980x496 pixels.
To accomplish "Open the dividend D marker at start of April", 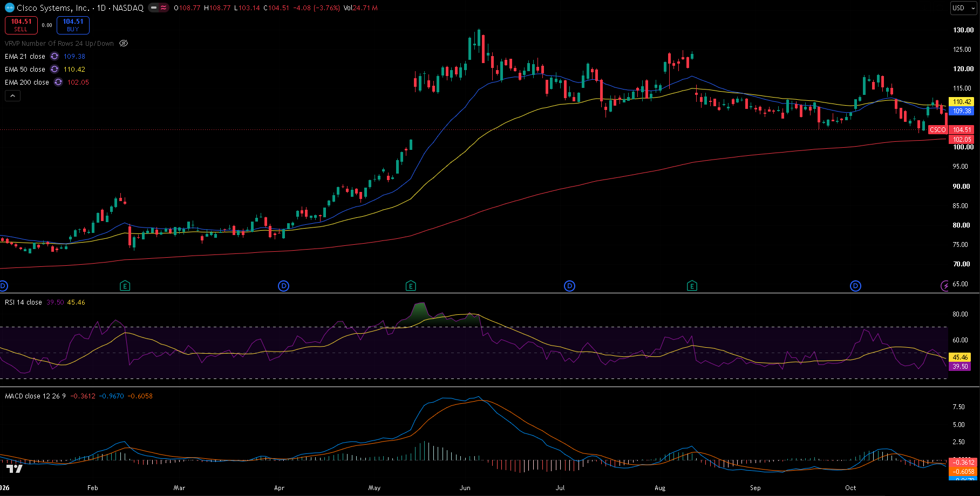I will pos(283,286).
